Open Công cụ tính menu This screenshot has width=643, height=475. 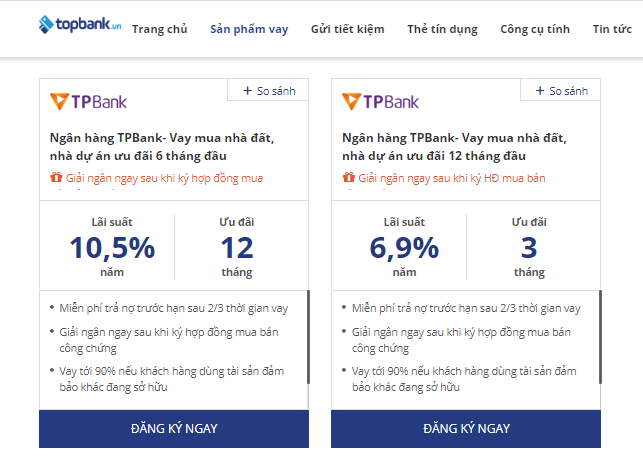[x=534, y=29]
